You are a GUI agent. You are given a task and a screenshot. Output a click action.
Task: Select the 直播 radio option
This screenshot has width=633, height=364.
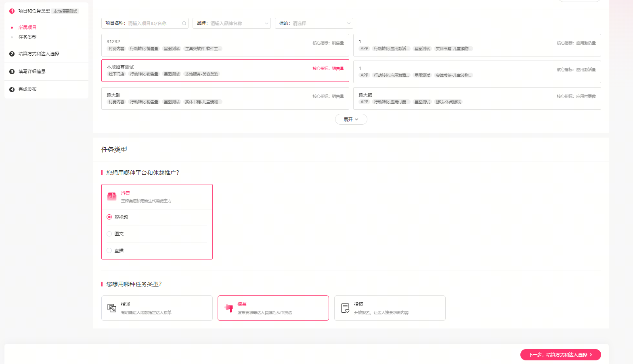click(109, 251)
